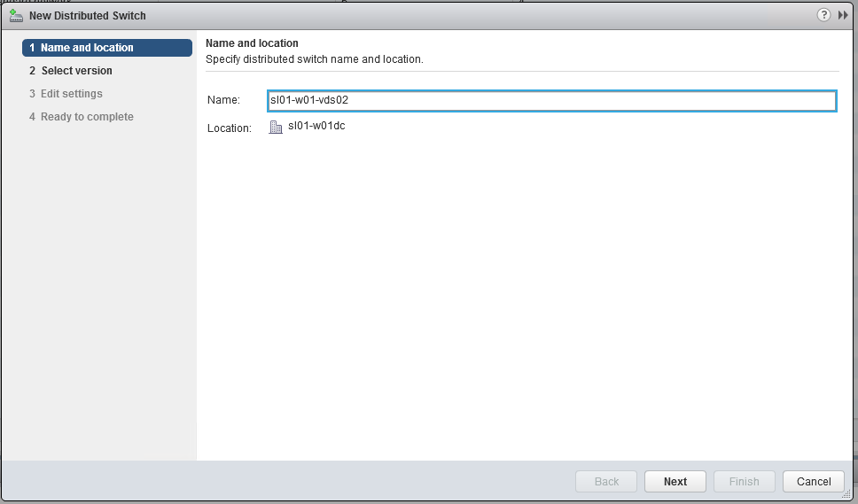Click the Back button

606,482
